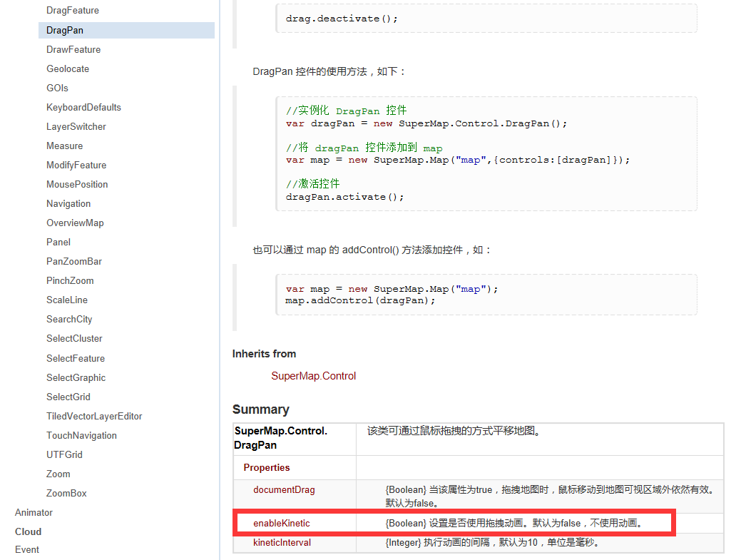This screenshot has width=746, height=560.
Task: Click the Summary heading
Action: tap(261, 409)
